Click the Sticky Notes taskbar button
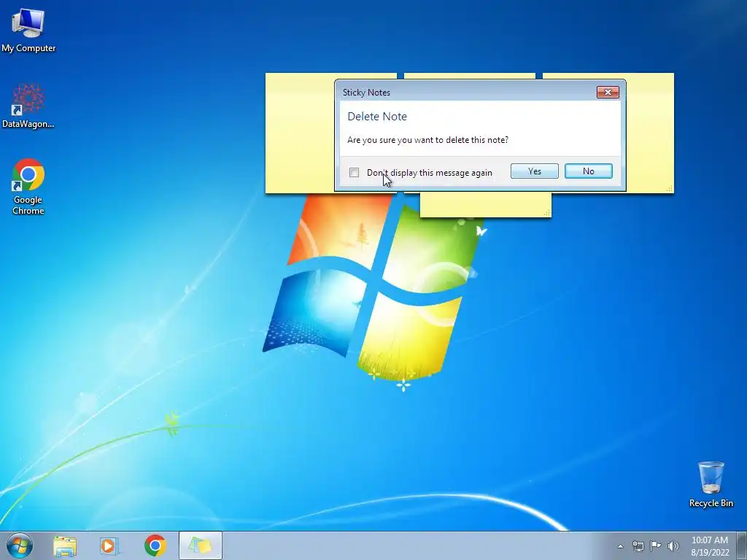This screenshot has height=560, width=747. pyautogui.click(x=201, y=545)
